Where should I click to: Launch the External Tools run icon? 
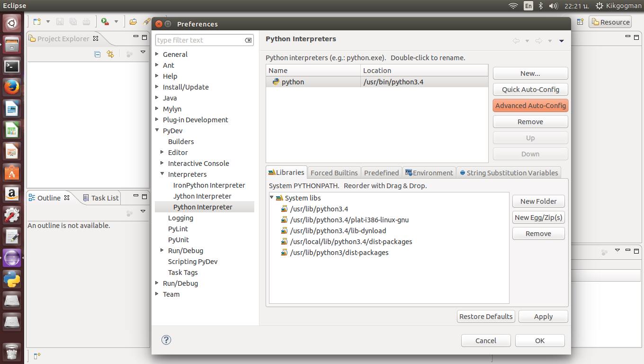[105, 22]
